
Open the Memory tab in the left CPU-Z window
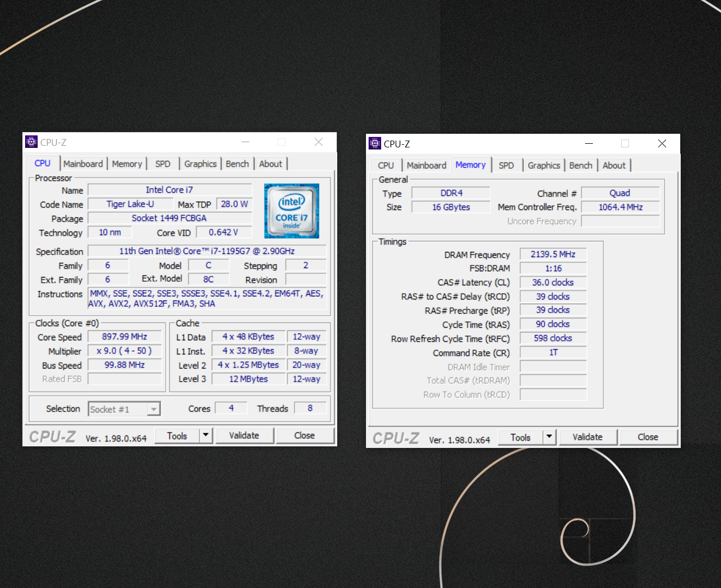[x=127, y=164]
